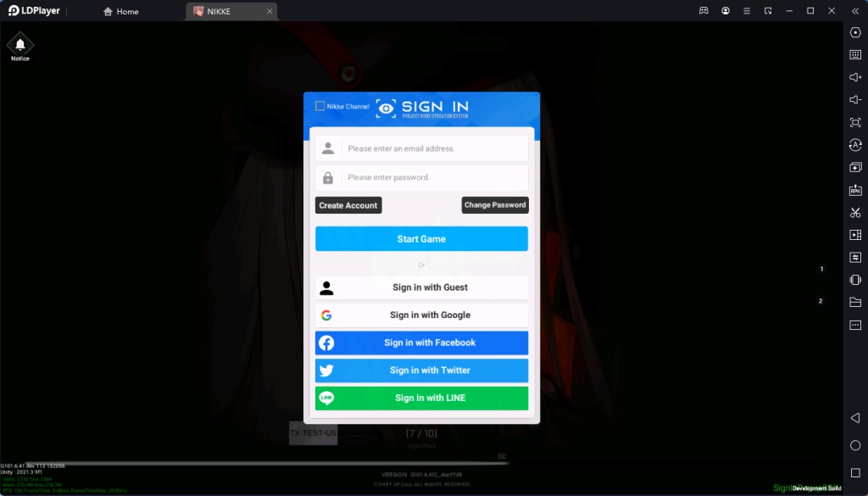This screenshot has width=868, height=496.
Task: Open the Notice bell icon
Action: (x=20, y=46)
